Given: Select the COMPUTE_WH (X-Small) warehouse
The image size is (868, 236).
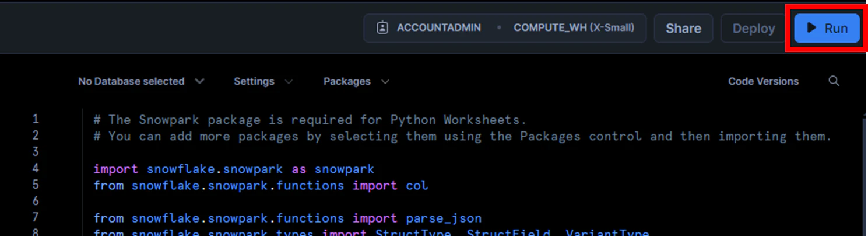Looking at the screenshot, I should coord(574,28).
